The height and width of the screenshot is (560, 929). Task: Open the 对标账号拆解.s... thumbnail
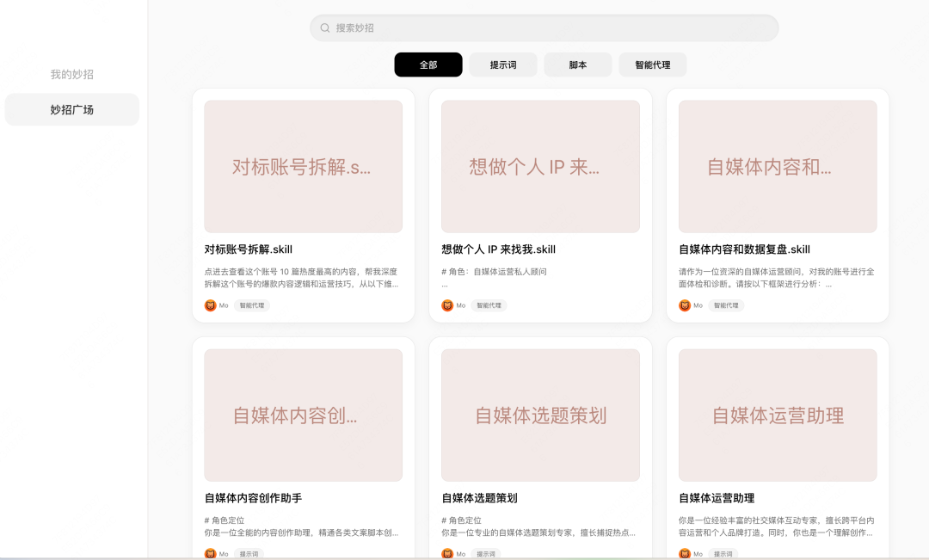pyautogui.click(x=304, y=167)
